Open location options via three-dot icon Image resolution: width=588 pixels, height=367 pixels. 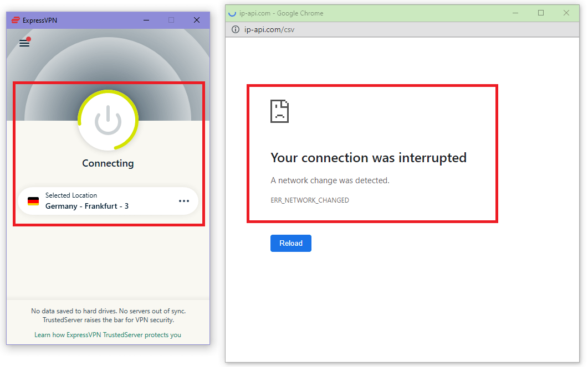(x=184, y=201)
